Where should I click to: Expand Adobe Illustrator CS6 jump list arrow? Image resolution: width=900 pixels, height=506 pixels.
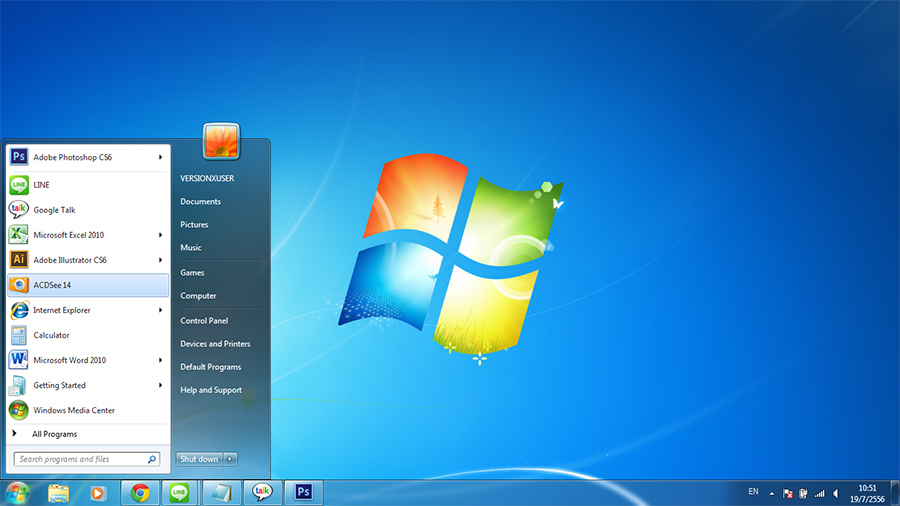click(x=161, y=260)
